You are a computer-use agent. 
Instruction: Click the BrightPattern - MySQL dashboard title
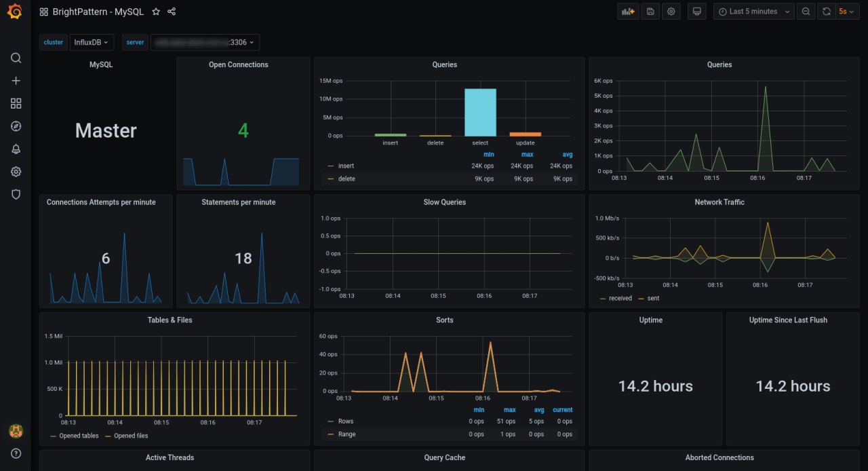(x=99, y=12)
